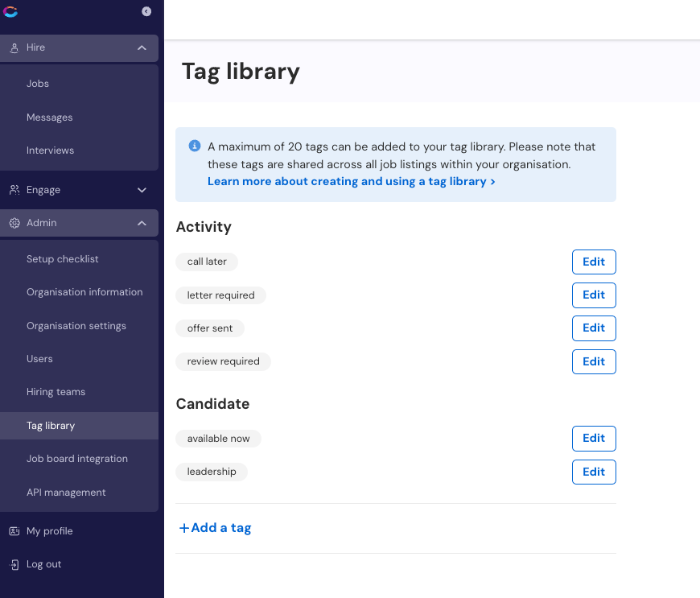Select Tag library menu item
The image size is (700, 598).
click(79, 426)
